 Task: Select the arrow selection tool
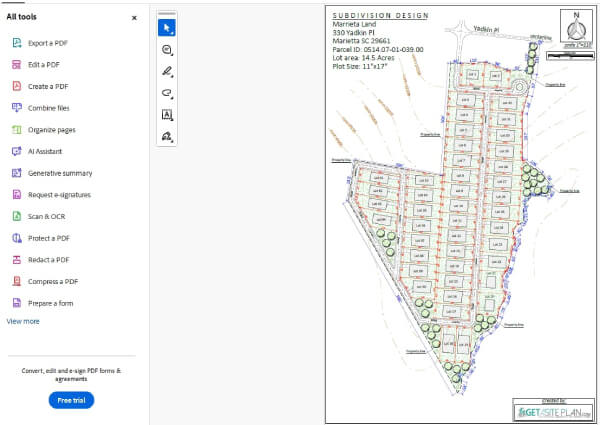[x=167, y=28]
